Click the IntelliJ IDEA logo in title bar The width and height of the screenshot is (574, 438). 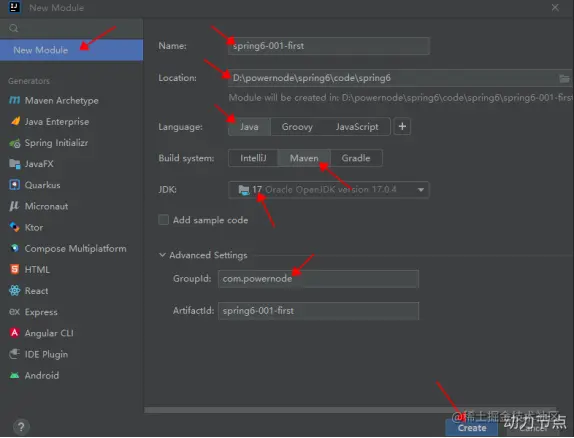14,7
